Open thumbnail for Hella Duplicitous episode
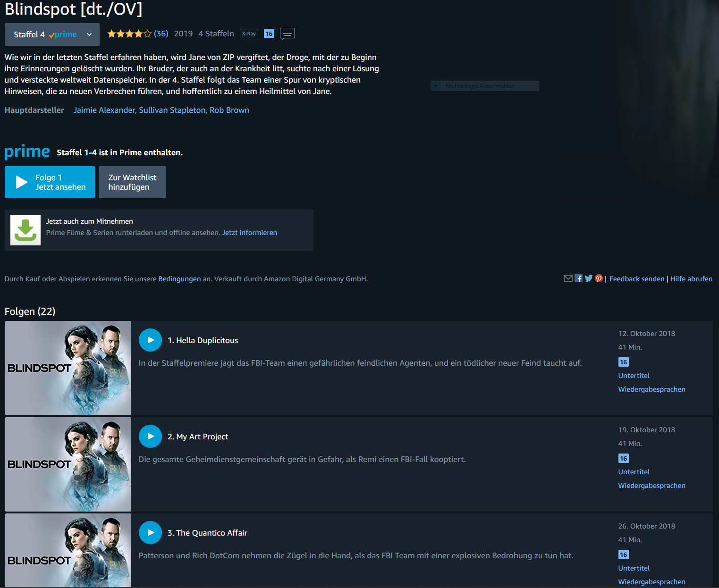Screen dimensions: 719x588 pyautogui.click(x=68, y=368)
